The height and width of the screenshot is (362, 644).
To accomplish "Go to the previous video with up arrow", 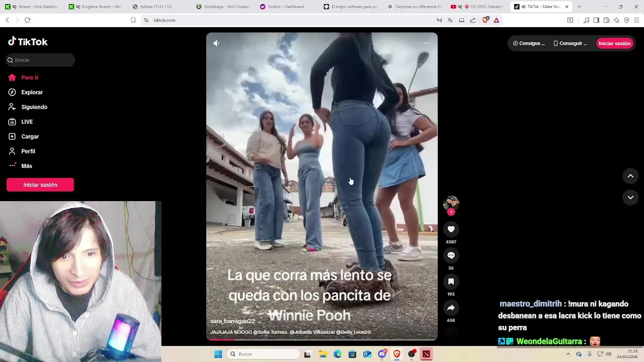I will (x=630, y=176).
